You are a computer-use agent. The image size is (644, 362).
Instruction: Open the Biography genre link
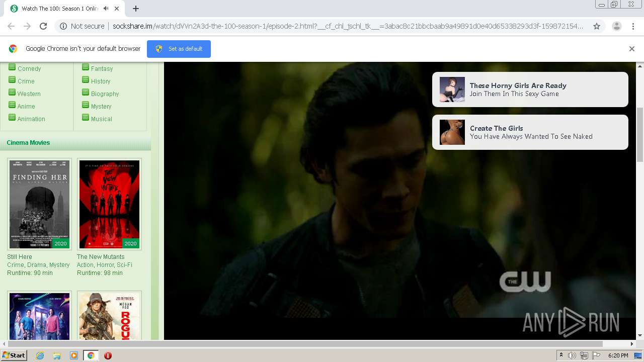105,94
